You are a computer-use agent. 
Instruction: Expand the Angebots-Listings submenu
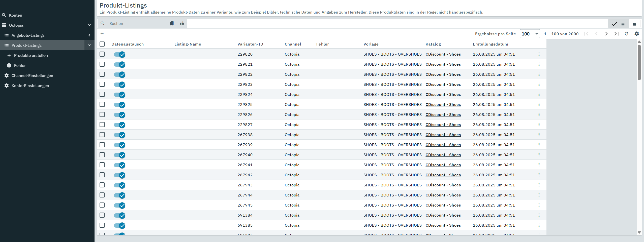[x=89, y=35]
